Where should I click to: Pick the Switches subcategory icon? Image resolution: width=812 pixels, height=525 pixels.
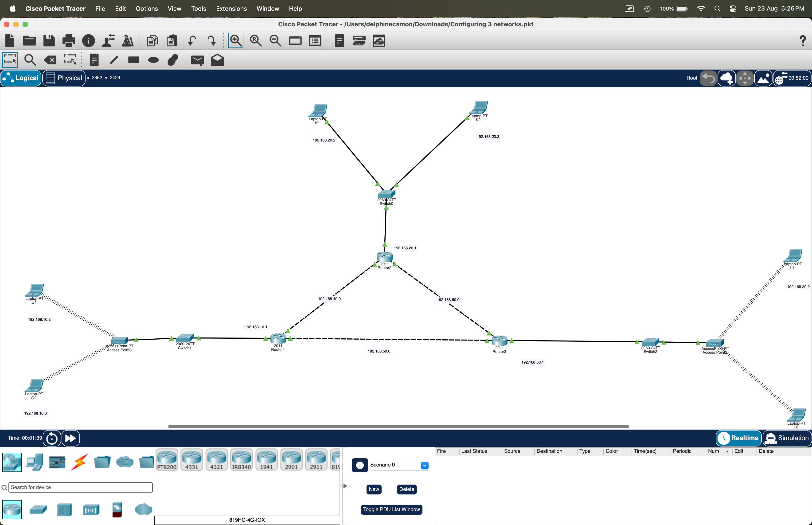pos(38,510)
